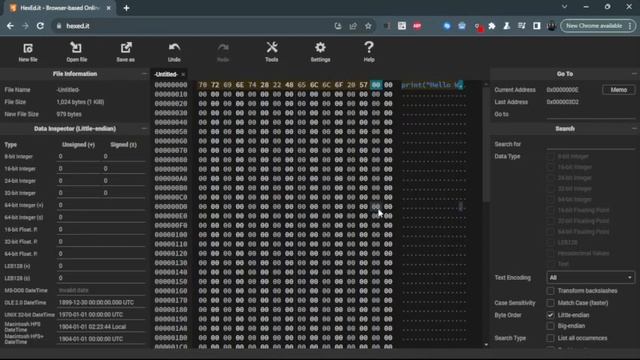Click the share page icon in address bar
This screenshot has height=360, width=640.
pos(353,26)
